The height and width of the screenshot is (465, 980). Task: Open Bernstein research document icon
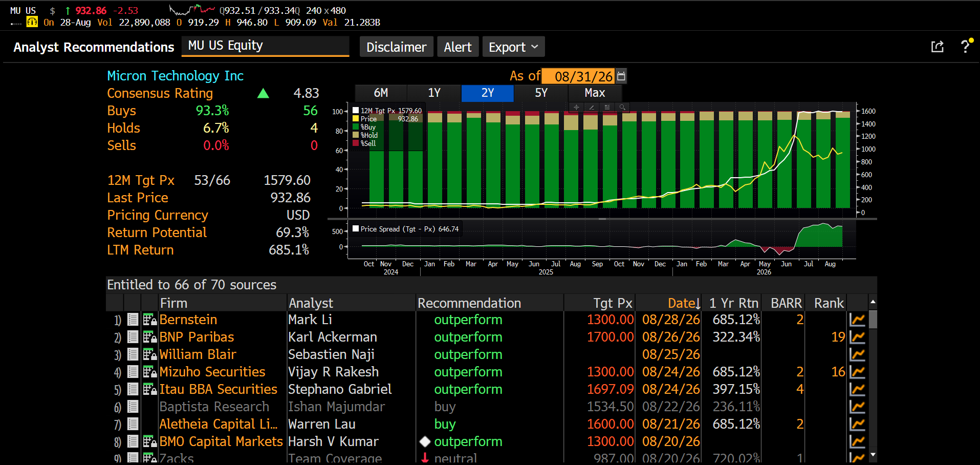click(133, 320)
